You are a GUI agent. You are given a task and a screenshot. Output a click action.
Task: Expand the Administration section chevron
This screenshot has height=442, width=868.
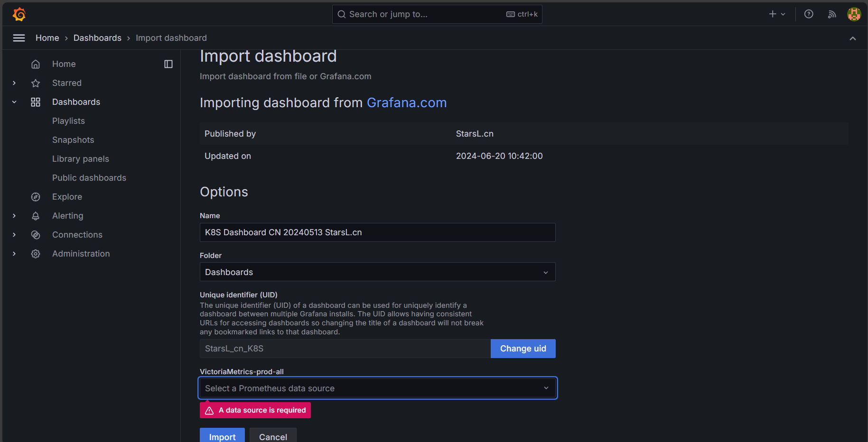tap(14, 254)
